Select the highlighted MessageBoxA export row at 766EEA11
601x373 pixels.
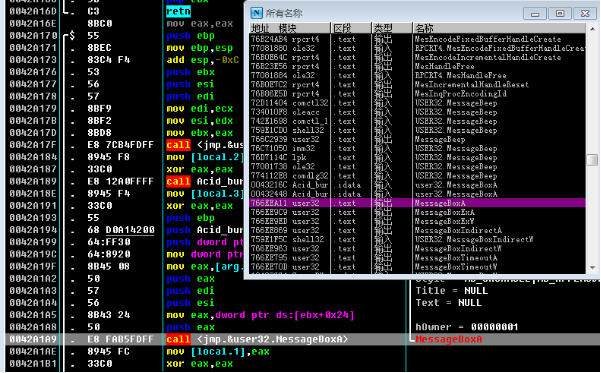pyautogui.click(x=417, y=203)
